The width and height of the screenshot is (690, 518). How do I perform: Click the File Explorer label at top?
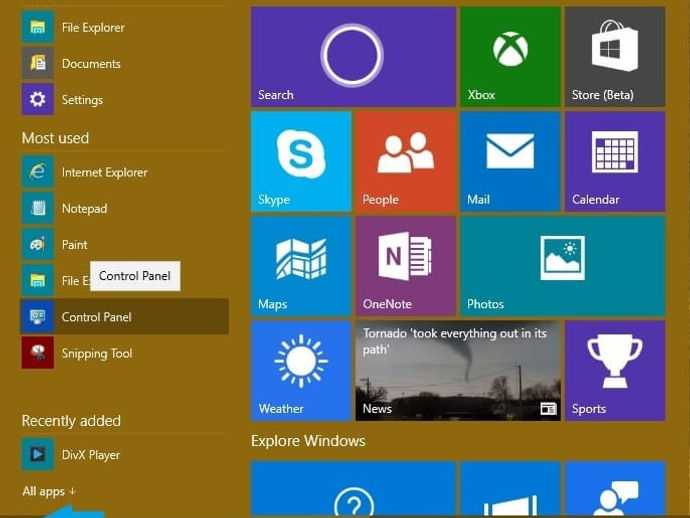tap(93, 28)
